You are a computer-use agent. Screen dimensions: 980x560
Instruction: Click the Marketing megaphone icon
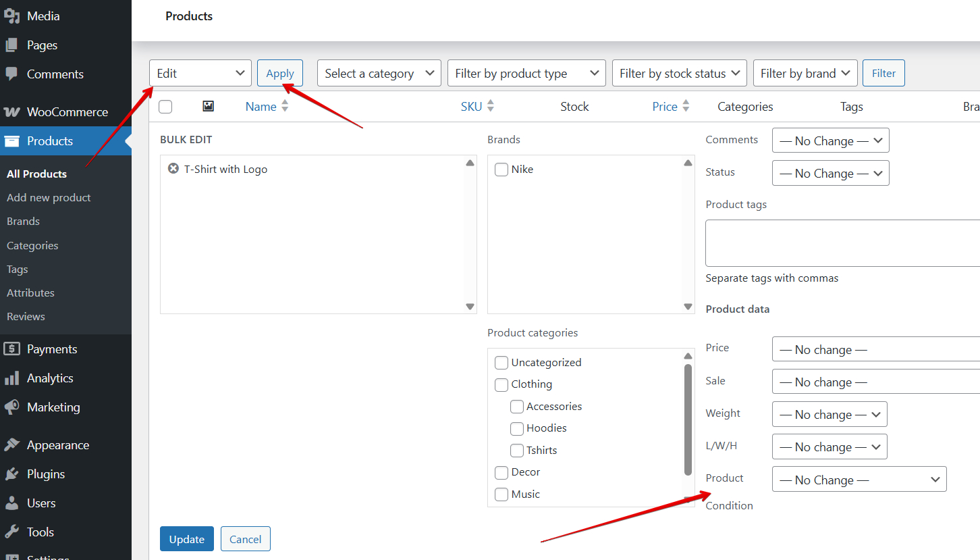11,407
